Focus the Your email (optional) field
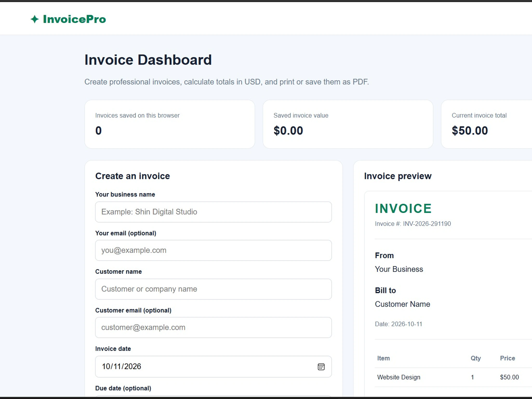Image resolution: width=532 pixels, height=399 pixels. point(213,250)
